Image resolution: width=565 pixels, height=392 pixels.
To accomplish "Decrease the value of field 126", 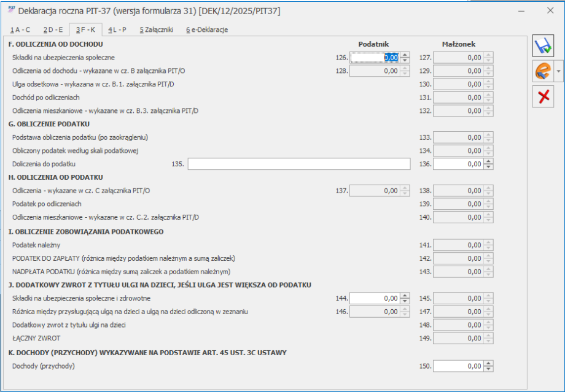I will (x=405, y=60).
